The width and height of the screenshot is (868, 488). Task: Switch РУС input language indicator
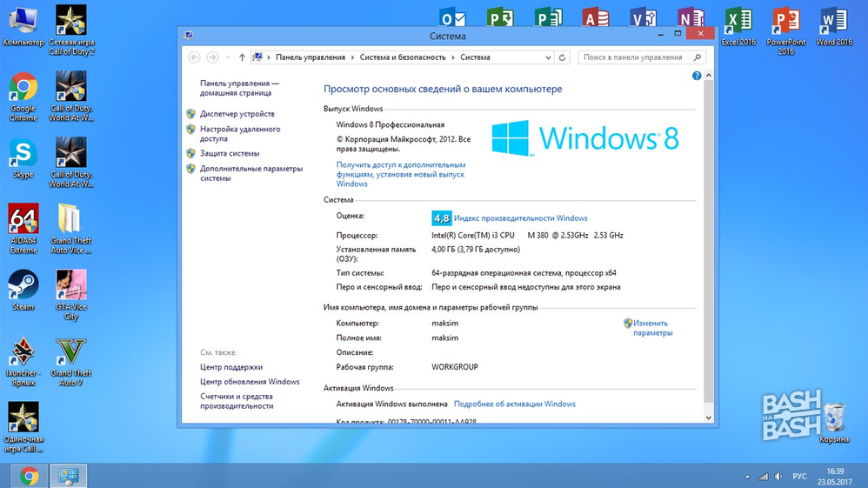coord(799,477)
